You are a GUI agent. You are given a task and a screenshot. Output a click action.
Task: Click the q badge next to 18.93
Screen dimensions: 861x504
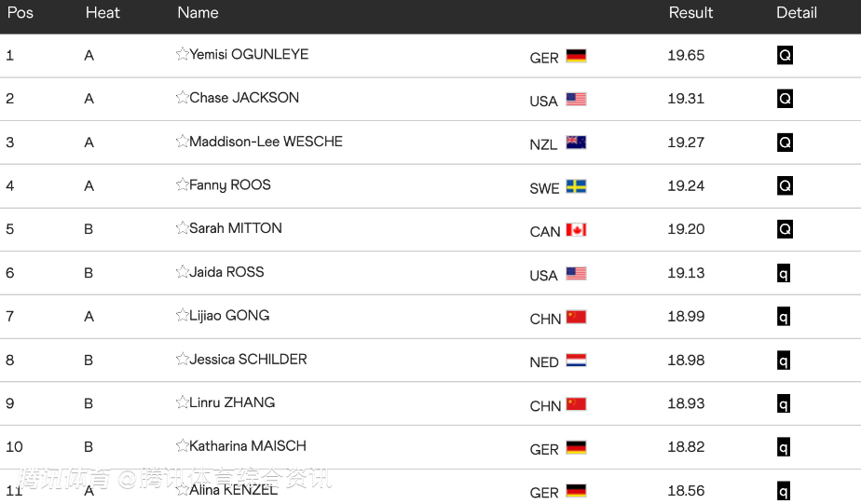coord(784,403)
